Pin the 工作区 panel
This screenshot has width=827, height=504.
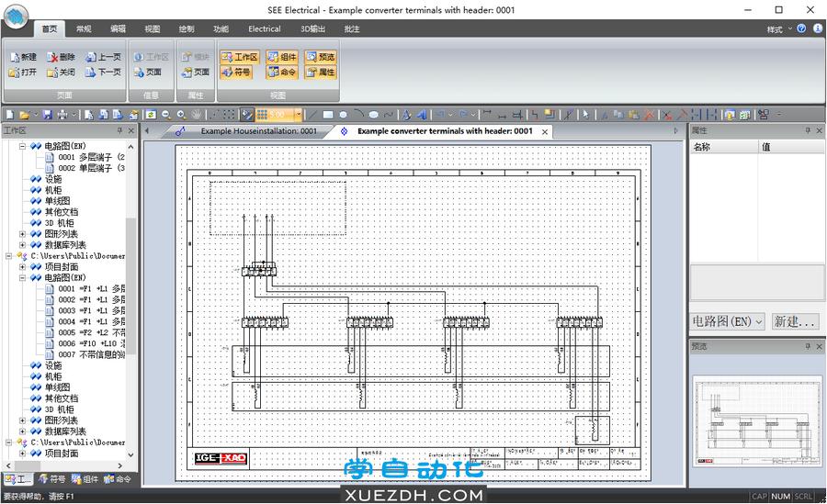click(x=119, y=130)
